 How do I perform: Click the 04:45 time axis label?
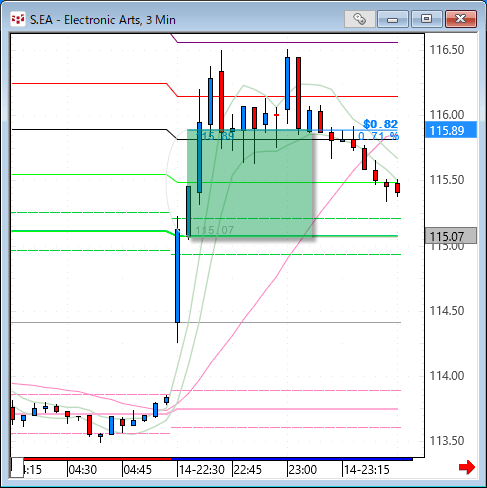pos(138,470)
